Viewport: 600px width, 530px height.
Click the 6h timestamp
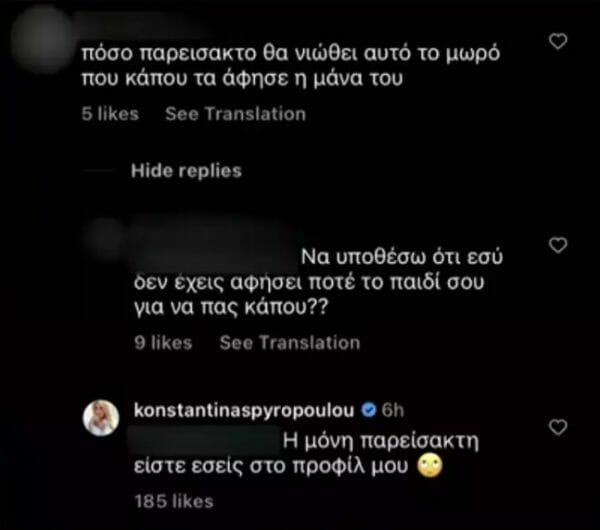click(x=391, y=411)
